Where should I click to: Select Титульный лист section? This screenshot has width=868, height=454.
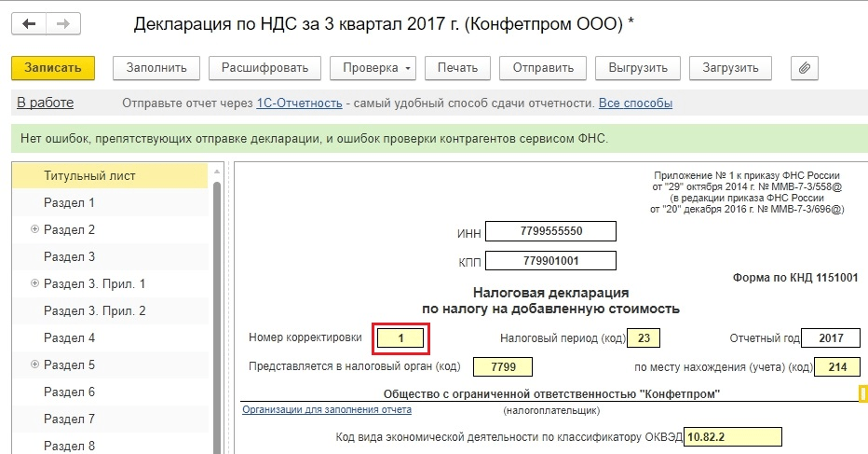point(110,175)
